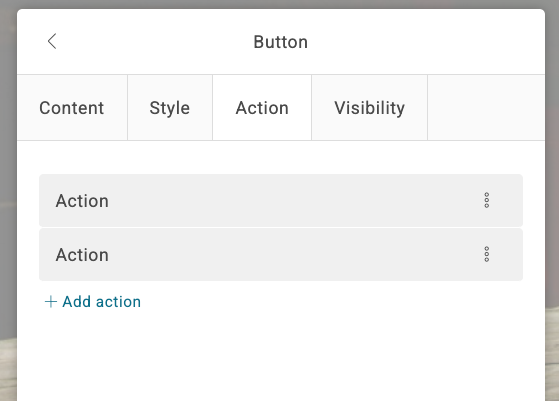559x401 pixels.
Task: Go back using the left chevron arrow
Action: 52,41
